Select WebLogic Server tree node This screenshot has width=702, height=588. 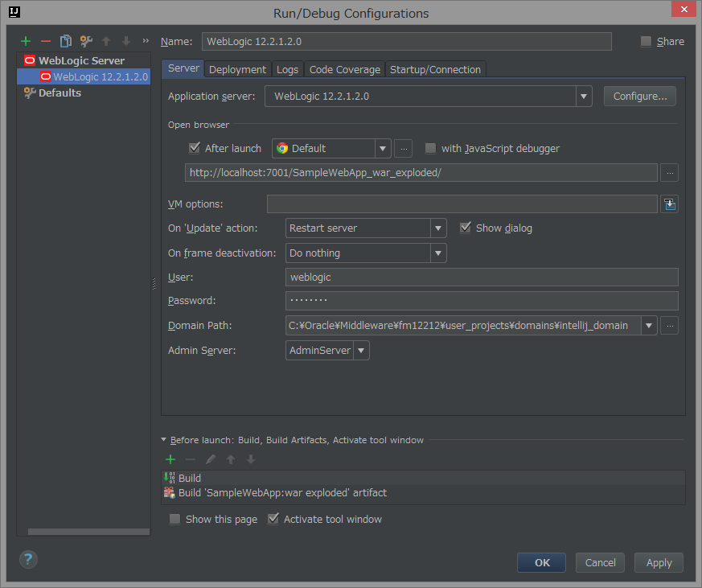click(81, 60)
